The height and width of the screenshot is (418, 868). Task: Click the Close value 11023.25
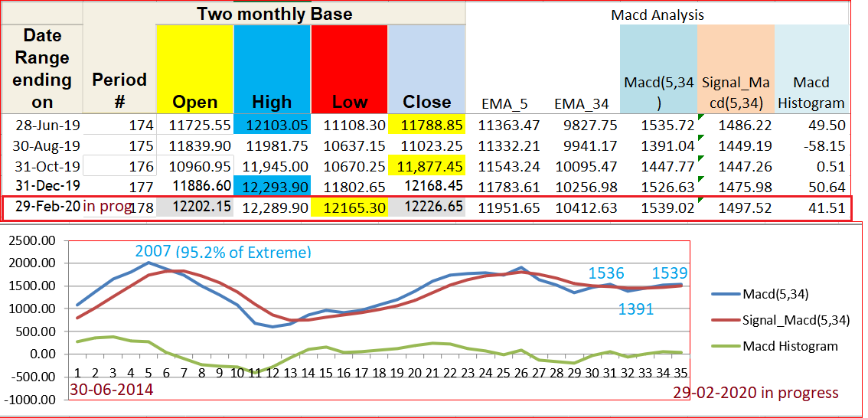coord(427,146)
